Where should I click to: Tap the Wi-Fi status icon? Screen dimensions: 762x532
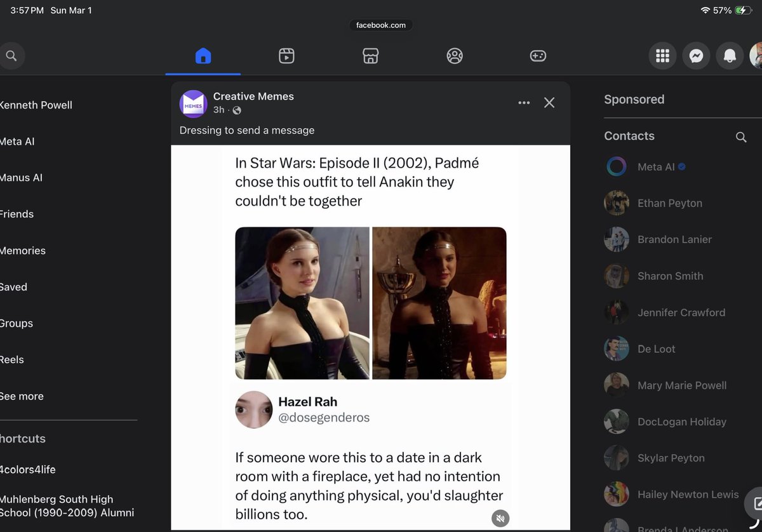(x=705, y=10)
